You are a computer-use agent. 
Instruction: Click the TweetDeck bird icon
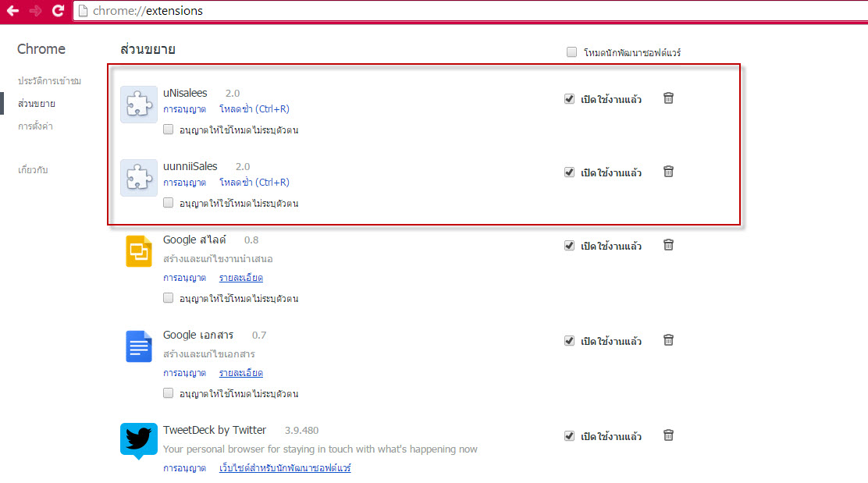139,440
